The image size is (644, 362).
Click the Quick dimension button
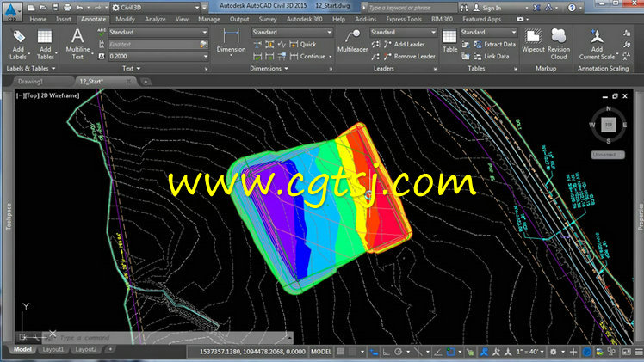303,44
